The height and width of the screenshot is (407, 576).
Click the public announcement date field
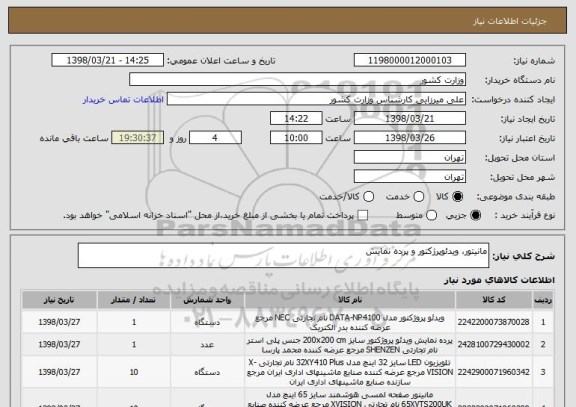(x=108, y=60)
